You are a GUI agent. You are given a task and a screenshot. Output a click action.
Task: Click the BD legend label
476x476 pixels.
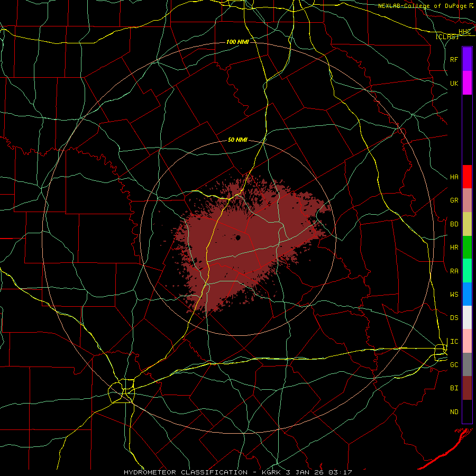click(x=454, y=224)
